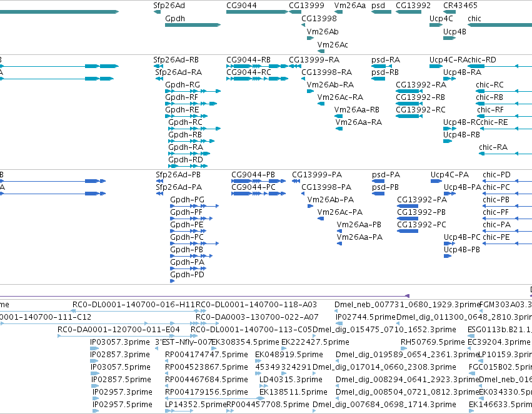The image size is (532, 414).
Task: Select EST RC0-DA0001-120700-011-E04
Action: pyautogui.click(x=118, y=330)
